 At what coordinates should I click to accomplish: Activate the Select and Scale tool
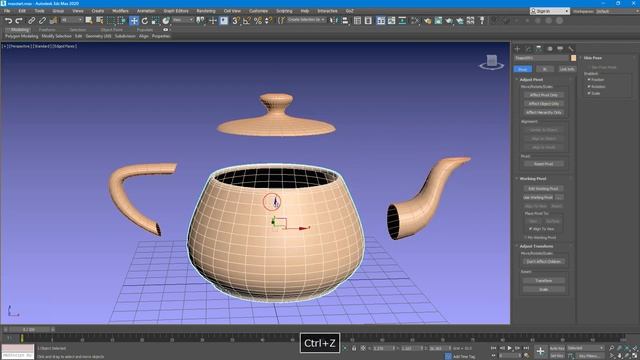coord(155,20)
